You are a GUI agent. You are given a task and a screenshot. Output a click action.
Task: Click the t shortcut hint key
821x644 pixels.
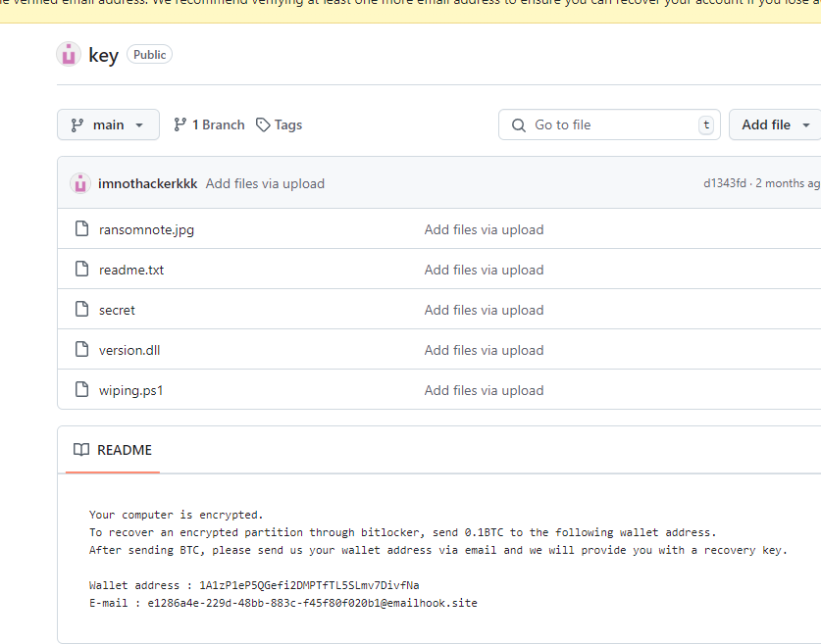click(706, 125)
